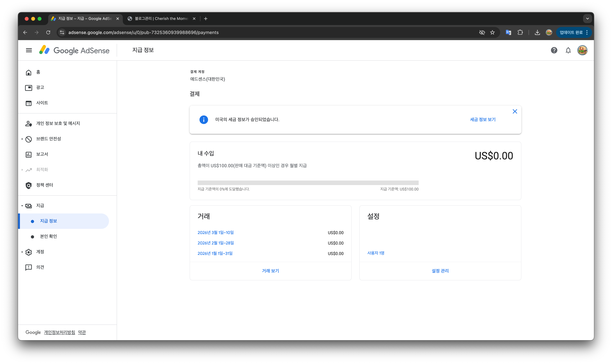
Task: Click the crossed-eye tracking protection icon
Action: (482, 32)
